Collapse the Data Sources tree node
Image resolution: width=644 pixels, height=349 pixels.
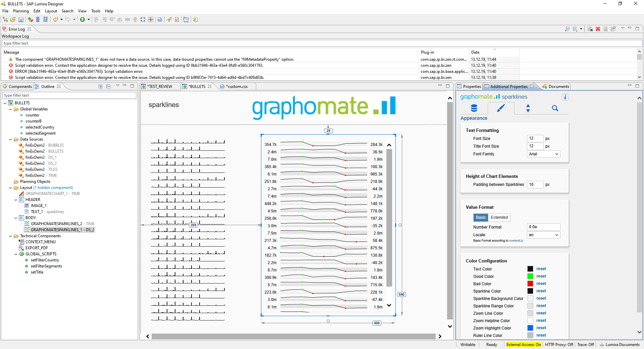[10, 139]
